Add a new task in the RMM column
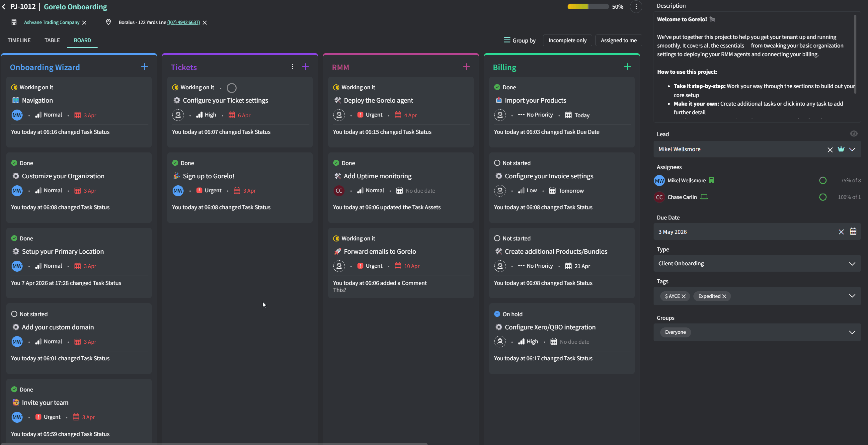 point(466,67)
